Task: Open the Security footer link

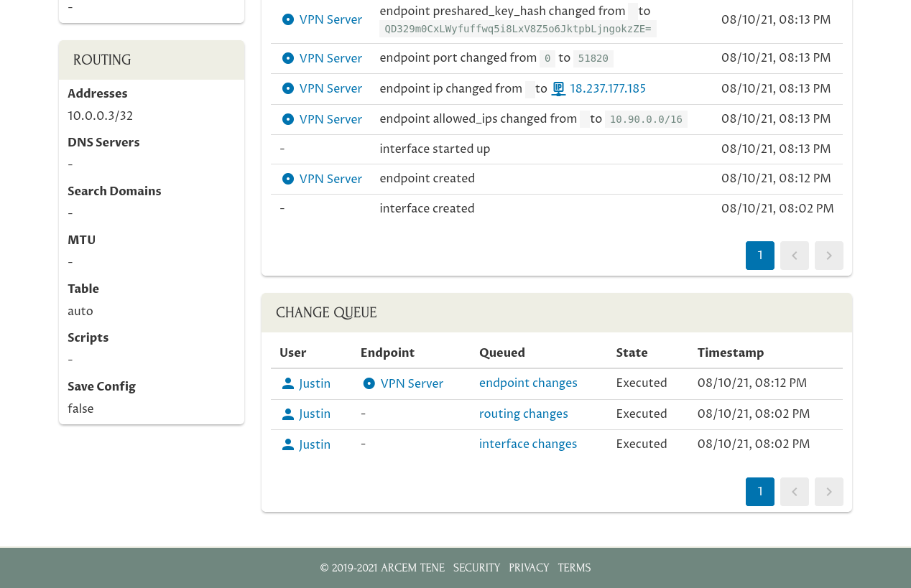Action: coord(476,568)
